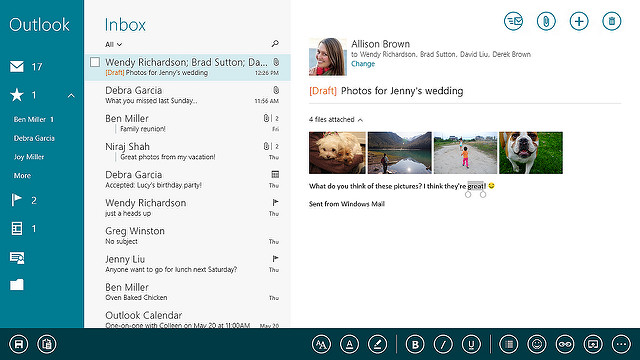
Task: Click the Paste clipboard icon in bottom bar
Action: click(x=47, y=344)
